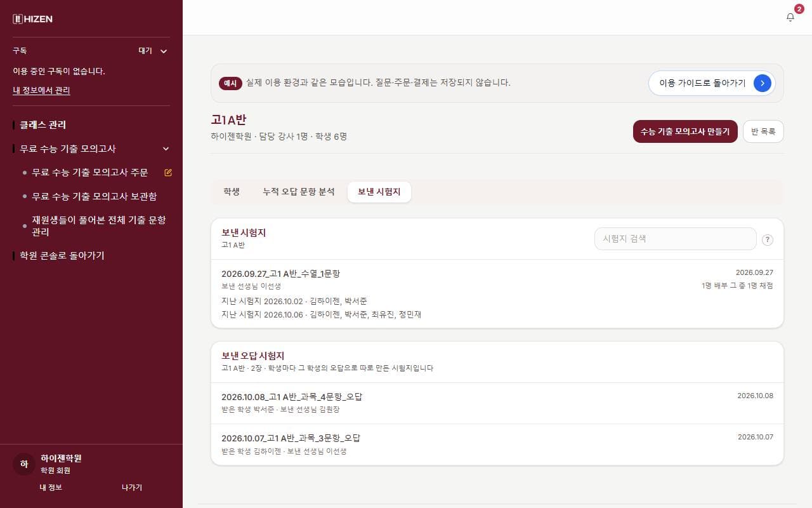Open 재원생들이 풀어본 전체 기출 문항 관리
The width and height of the screenshot is (812, 508).
100,226
